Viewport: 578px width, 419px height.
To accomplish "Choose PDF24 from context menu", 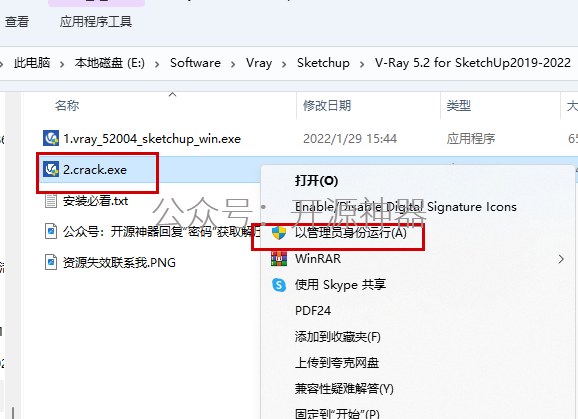I will [x=313, y=311].
